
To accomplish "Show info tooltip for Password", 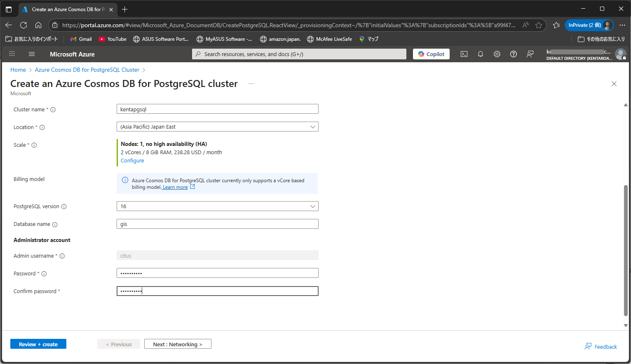I will pos(44,274).
